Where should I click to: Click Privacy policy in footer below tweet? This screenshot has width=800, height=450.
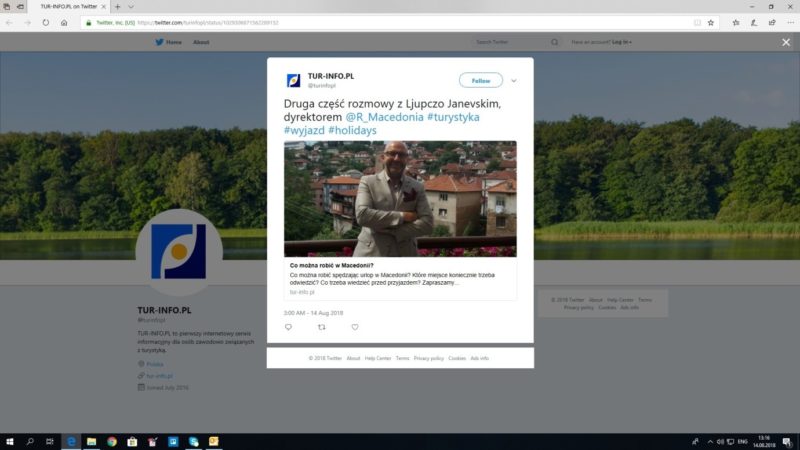coord(429,358)
